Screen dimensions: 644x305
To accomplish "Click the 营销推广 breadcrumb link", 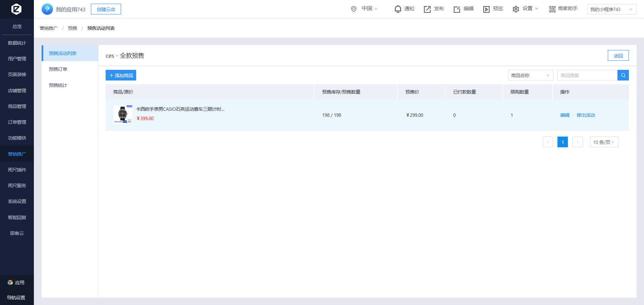I will click(x=49, y=28).
